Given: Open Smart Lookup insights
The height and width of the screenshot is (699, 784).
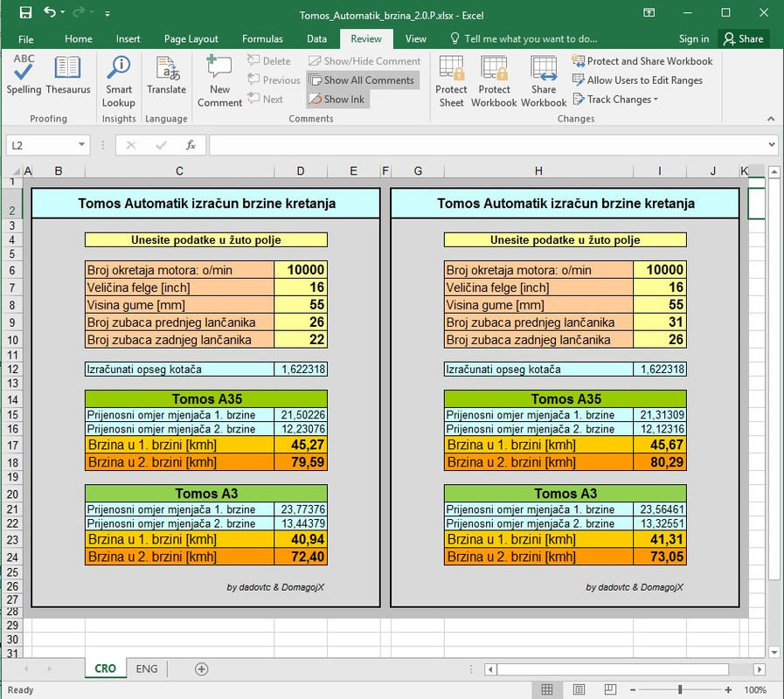Looking at the screenshot, I should 119,81.
